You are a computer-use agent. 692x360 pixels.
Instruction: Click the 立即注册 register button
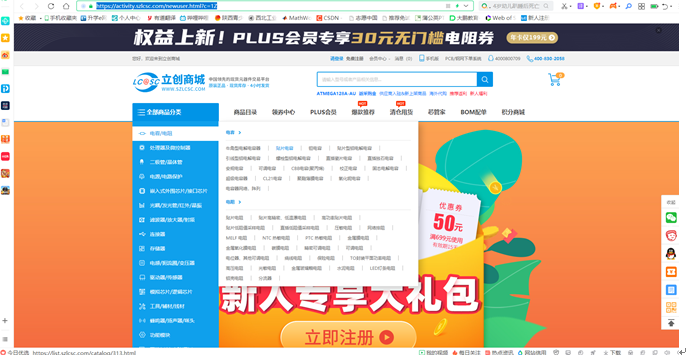(349, 337)
